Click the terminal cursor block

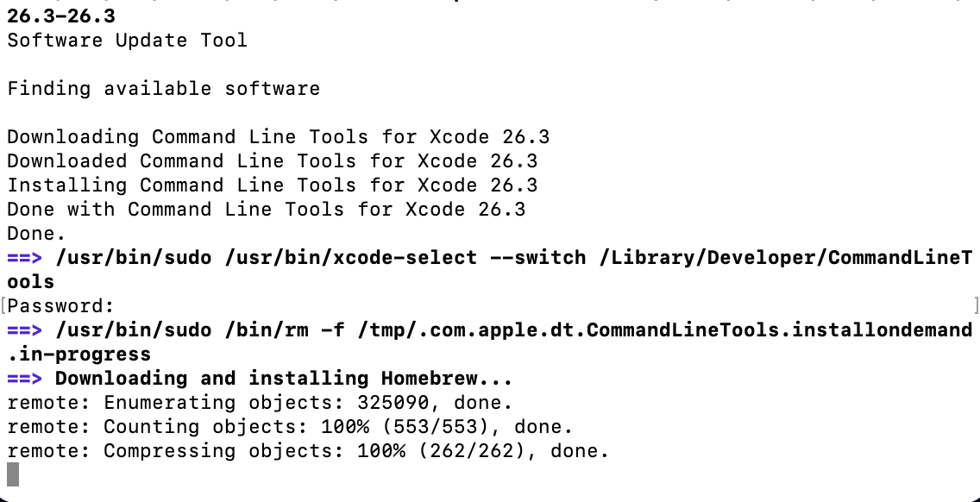[13, 474]
